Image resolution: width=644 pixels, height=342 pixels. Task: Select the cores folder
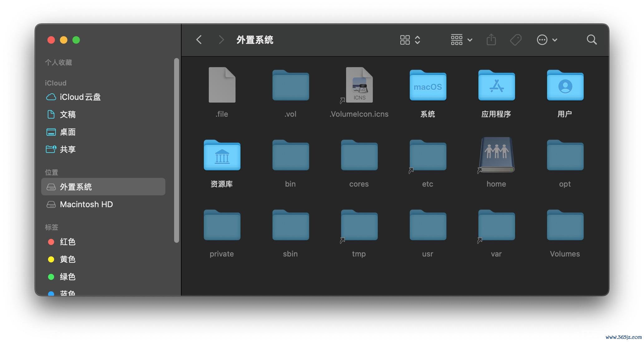tap(359, 155)
